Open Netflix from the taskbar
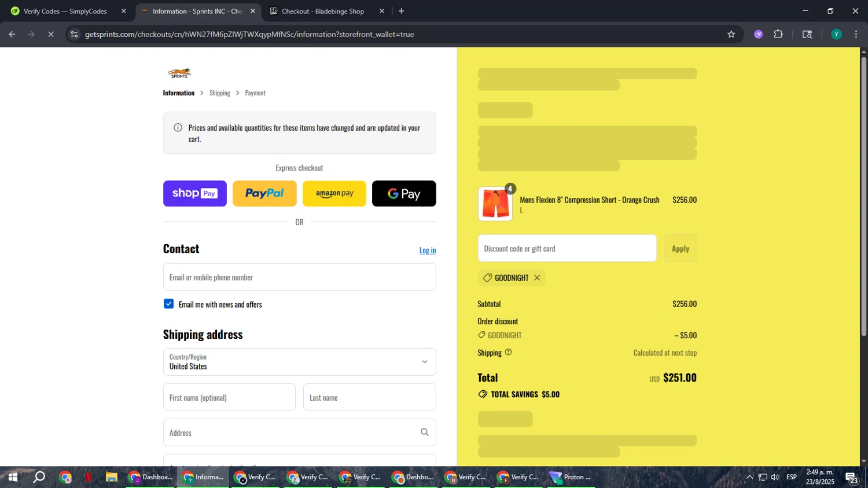868x488 pixels. (88, 477)
